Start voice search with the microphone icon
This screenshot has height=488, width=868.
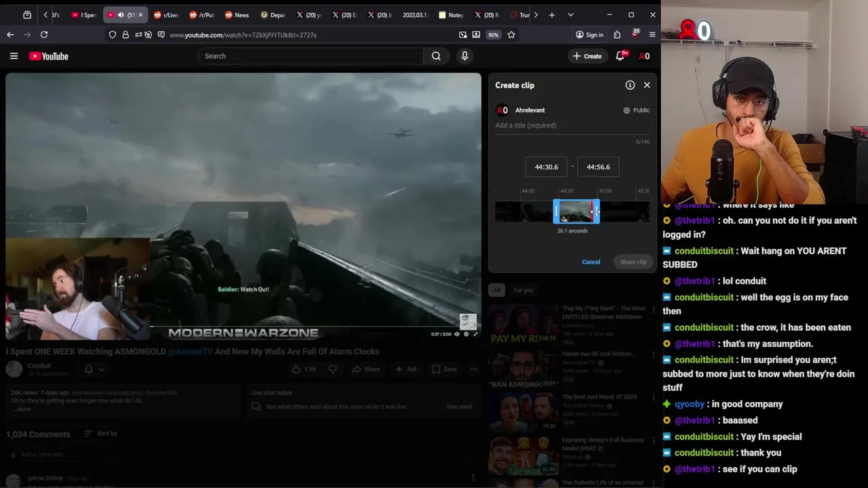pos(465,56)
